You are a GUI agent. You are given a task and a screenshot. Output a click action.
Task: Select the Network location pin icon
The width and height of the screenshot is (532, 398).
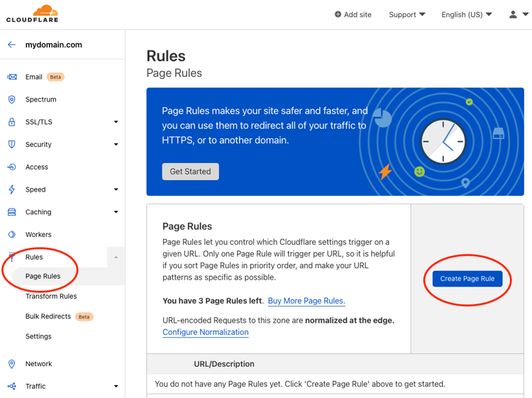point(12,364)
